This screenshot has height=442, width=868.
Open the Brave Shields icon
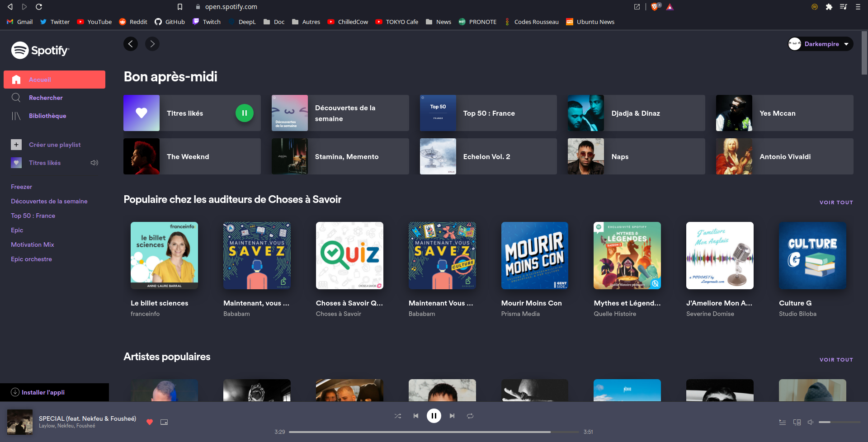[x=655, y=7]
